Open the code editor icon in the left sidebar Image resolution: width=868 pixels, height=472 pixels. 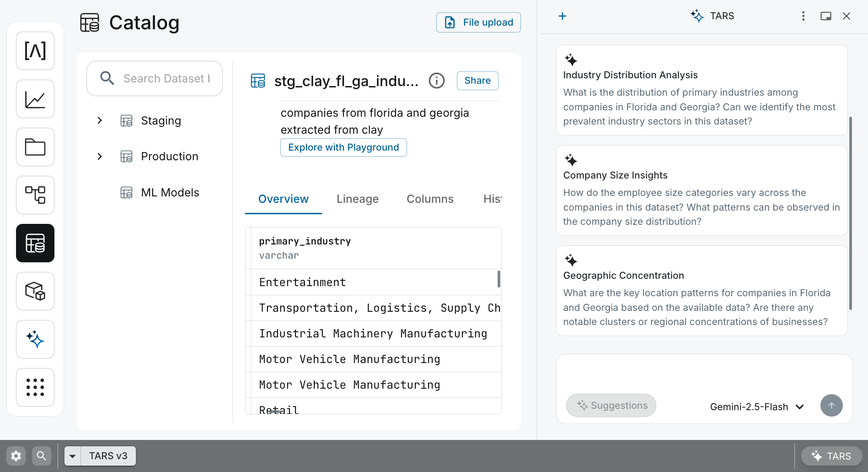[35, 51]
